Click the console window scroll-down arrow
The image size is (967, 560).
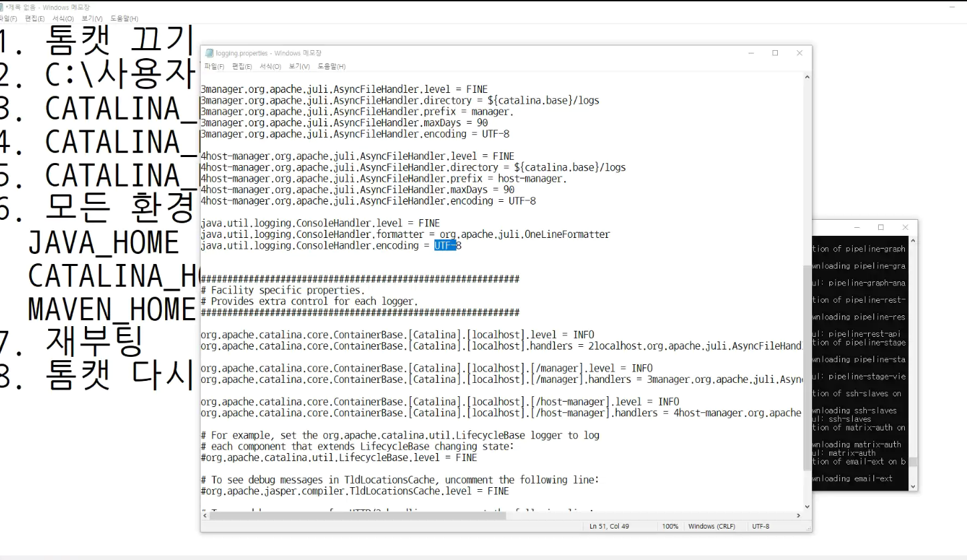point(913,486)
